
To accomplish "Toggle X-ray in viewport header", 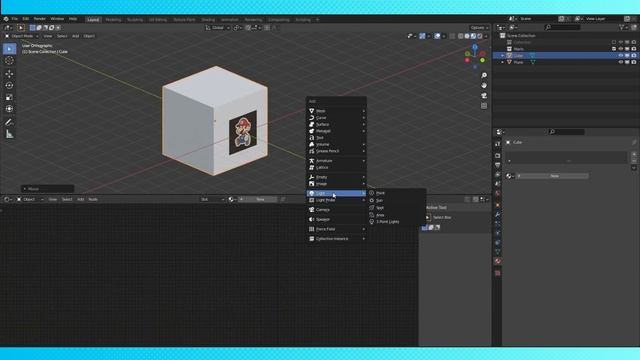I will coord(452,36).
